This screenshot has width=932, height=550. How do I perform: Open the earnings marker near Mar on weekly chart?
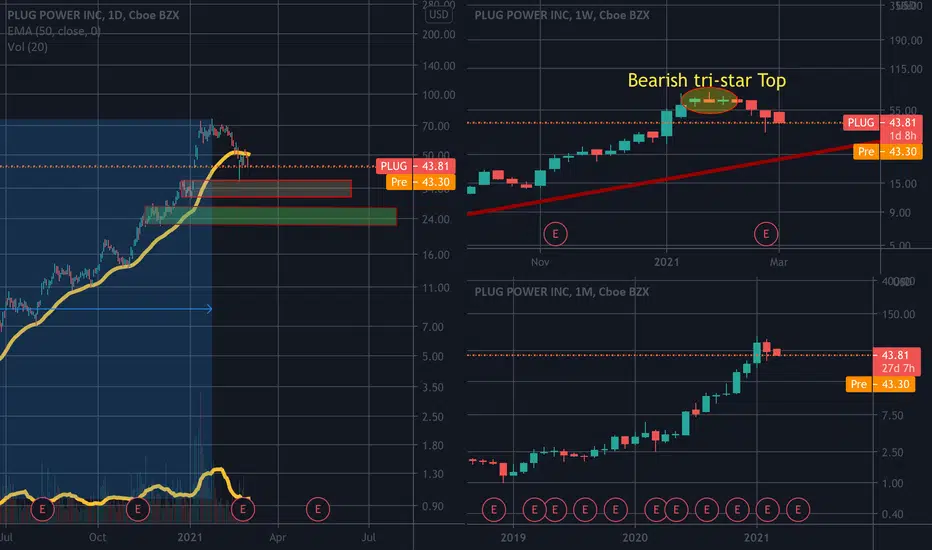click(x=766, y=234)
